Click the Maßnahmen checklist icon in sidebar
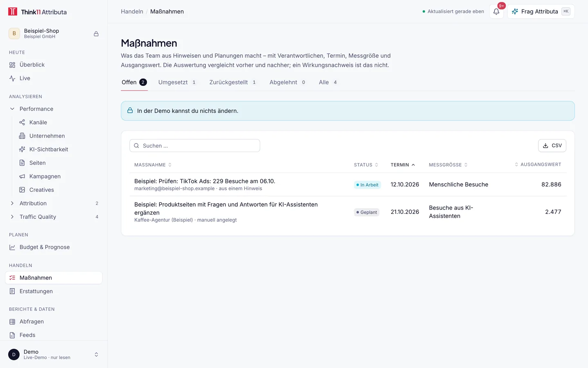The image size is (588, 368). point(12,278)
